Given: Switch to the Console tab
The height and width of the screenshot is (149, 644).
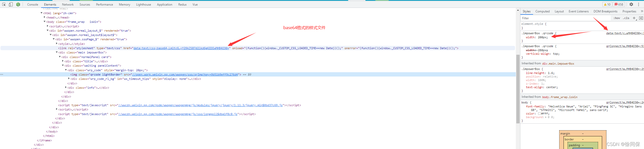Looking at the screenshot, I should point(32,5).
